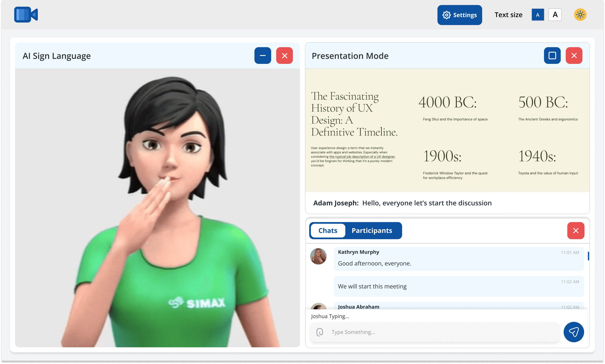The height and width of the screenshot is (364, 605).
Task: Click Kathryn Murphy's avatar photo
Action: tap(318, 256)
